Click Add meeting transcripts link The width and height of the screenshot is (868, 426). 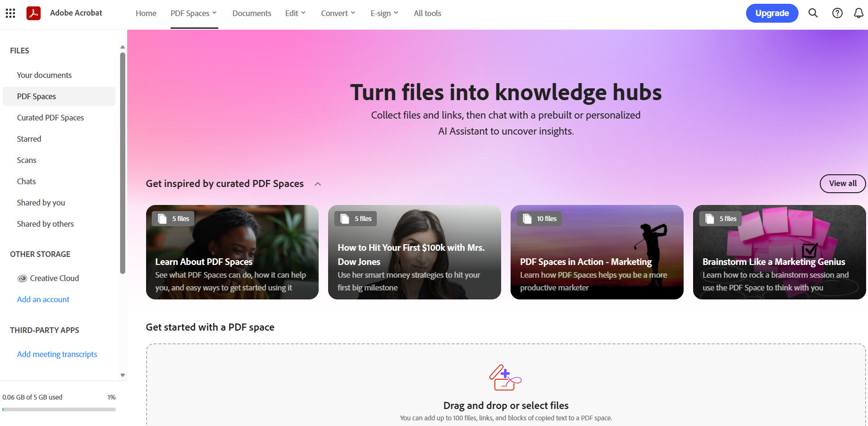coord(57,354)
